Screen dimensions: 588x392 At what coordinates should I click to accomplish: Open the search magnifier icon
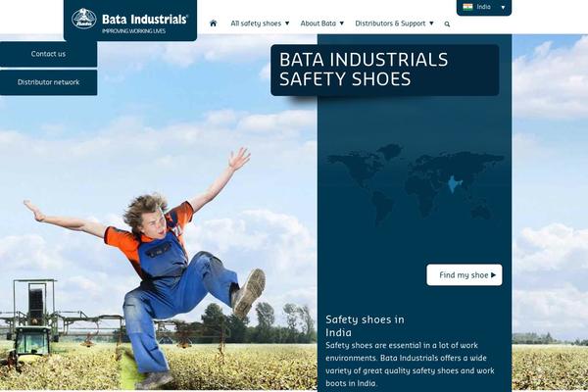click(x=447, y=24)
